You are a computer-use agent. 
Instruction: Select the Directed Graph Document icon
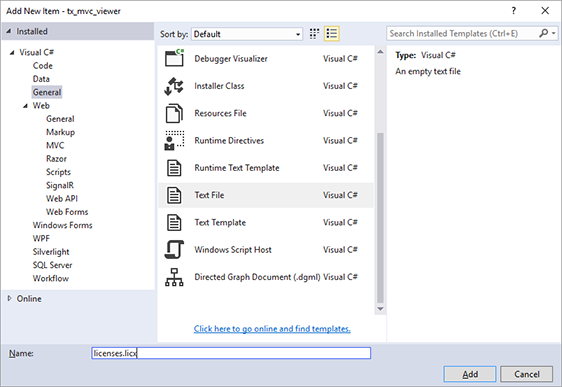174,277
